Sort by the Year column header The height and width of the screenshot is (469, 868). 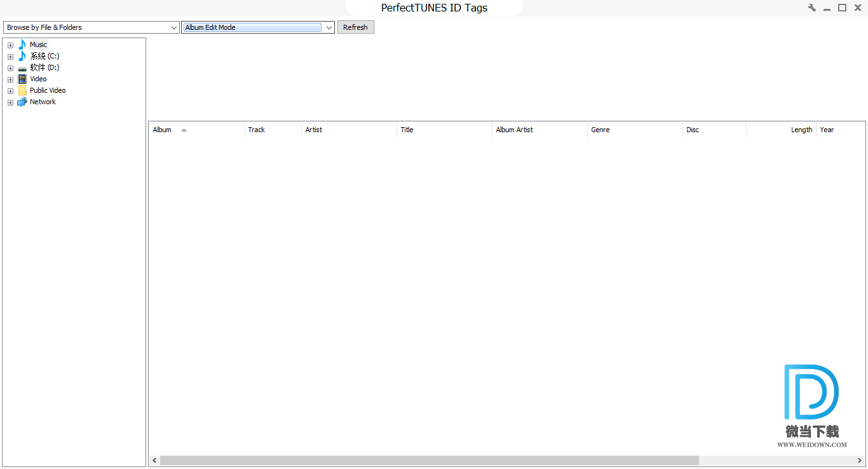point(841,130)
